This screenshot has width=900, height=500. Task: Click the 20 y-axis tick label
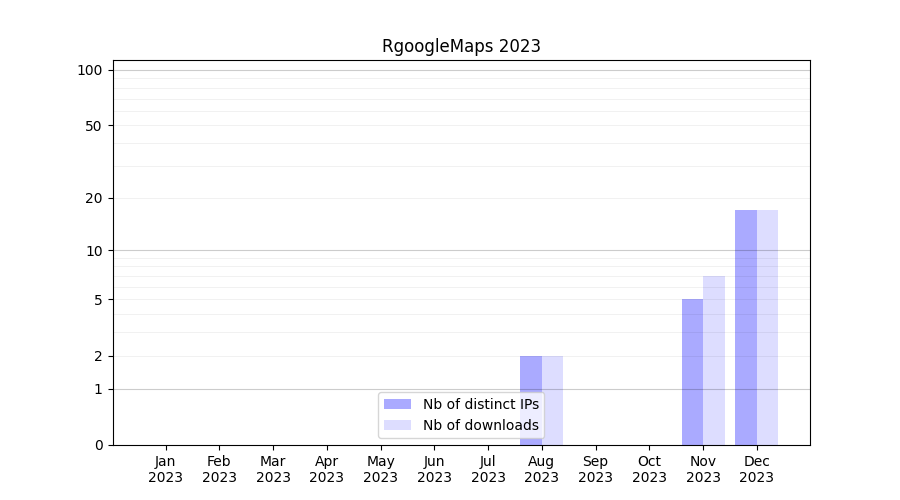click(93, 198)
